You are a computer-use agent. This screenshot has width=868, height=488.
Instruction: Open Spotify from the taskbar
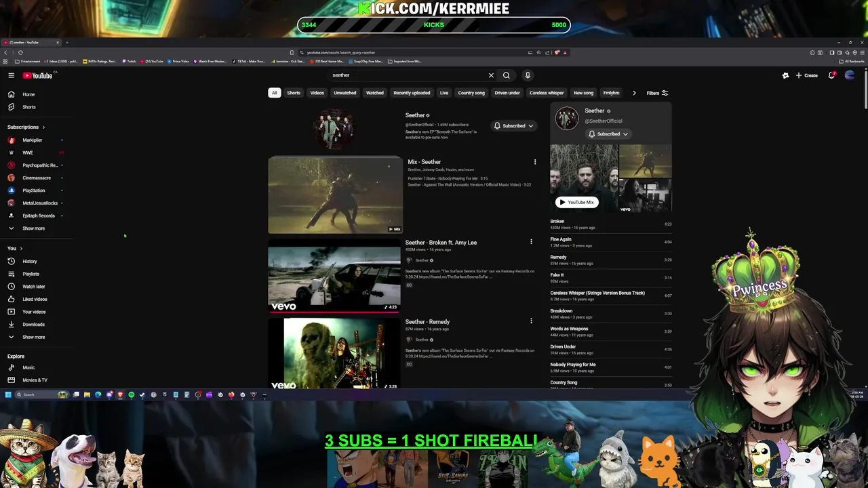132,394
